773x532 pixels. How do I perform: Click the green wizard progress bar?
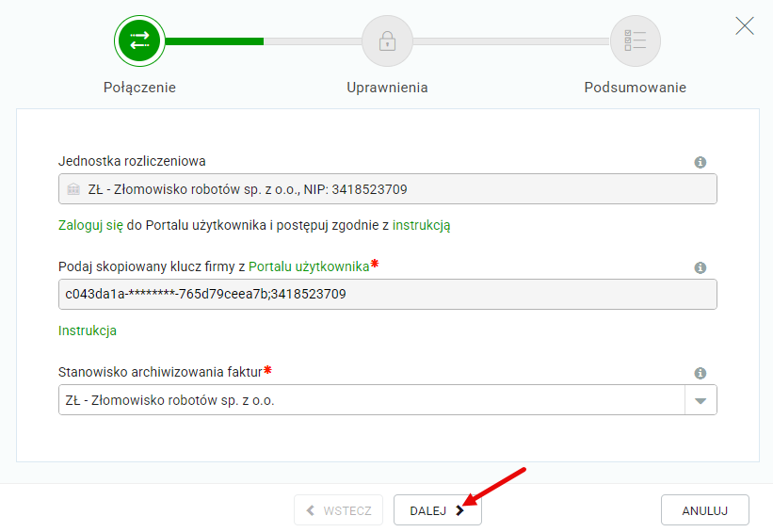[x=215, y=40]
